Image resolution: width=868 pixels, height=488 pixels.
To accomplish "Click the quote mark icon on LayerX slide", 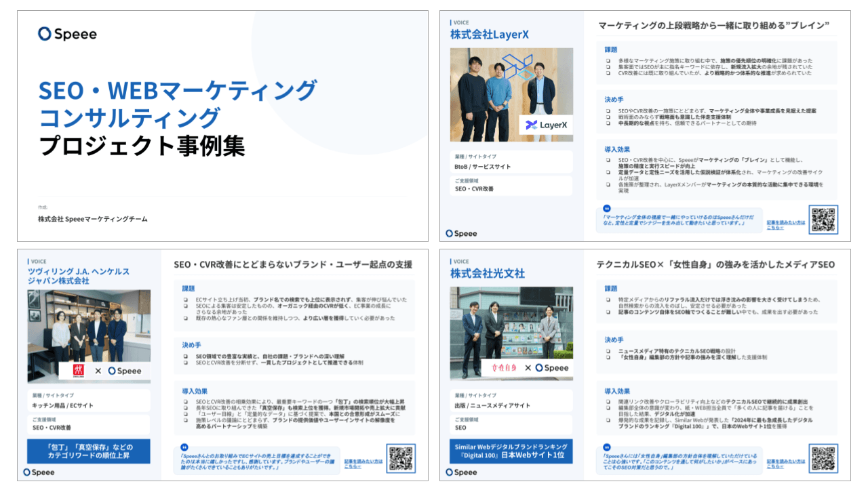I will pos(607,209).
